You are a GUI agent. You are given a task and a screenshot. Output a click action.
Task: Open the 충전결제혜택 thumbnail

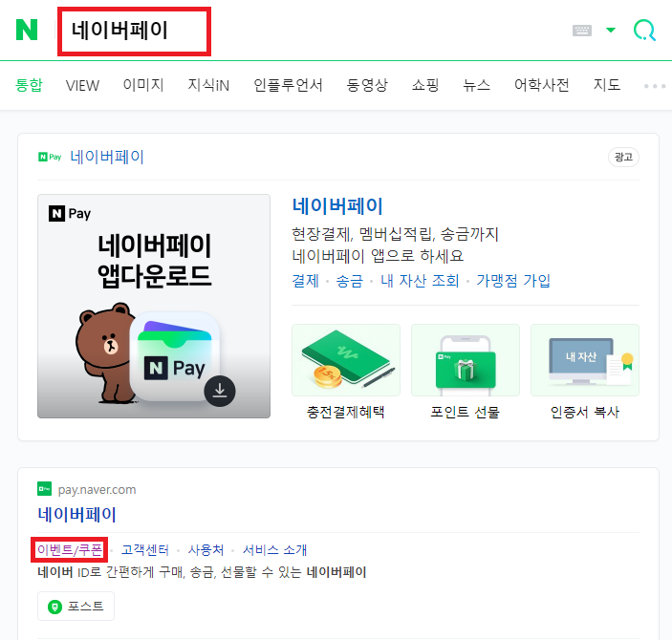click(x=346, y=360)
